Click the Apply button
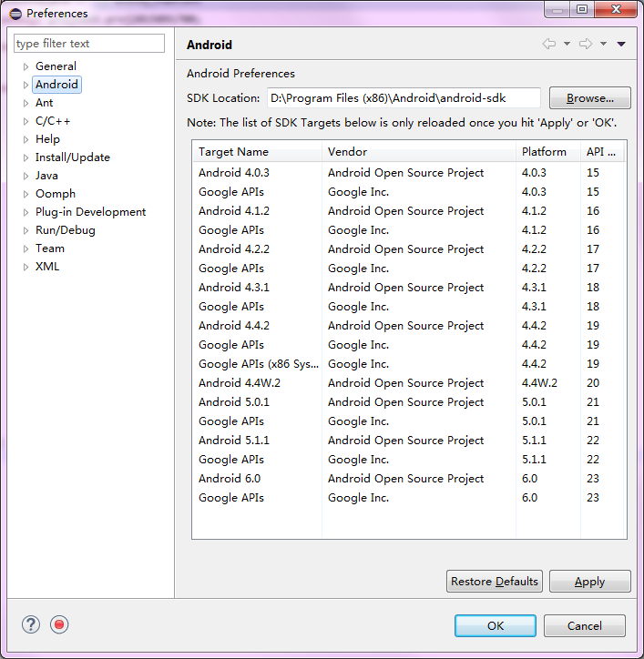This screenshot has height=659, width=644. click(589, 582)
